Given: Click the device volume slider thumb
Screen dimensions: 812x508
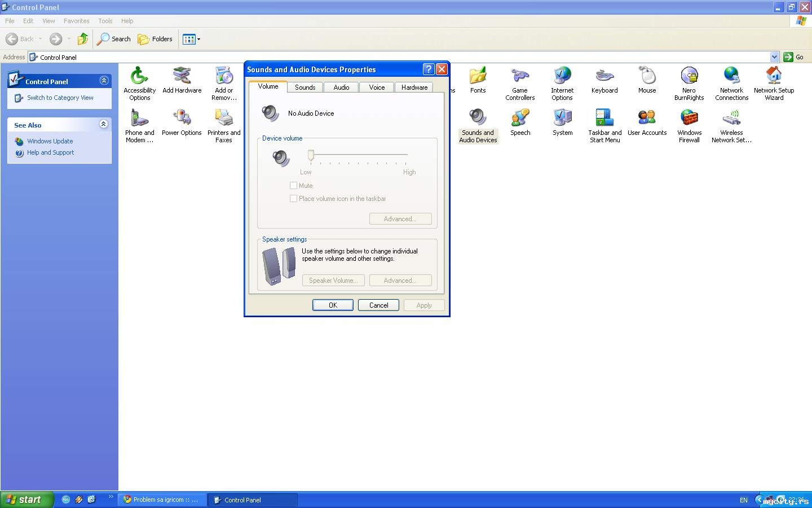Looking at the screenshot, I should (311, 155).
